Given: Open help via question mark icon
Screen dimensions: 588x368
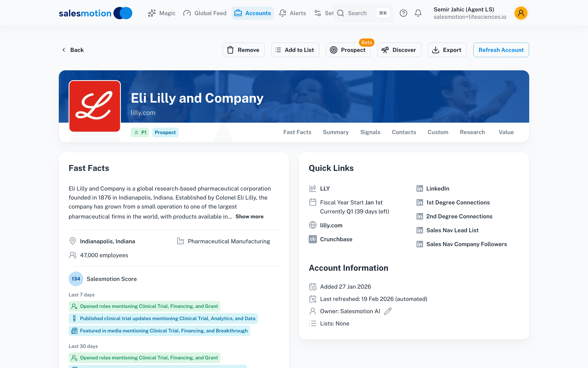Looking at the screenshot, I should pos(403,13).
